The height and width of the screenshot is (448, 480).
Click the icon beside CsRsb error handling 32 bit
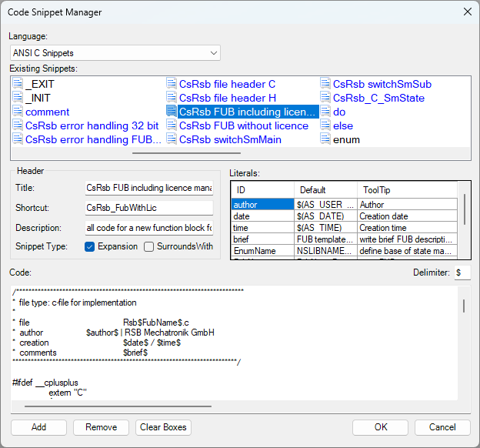18,125
